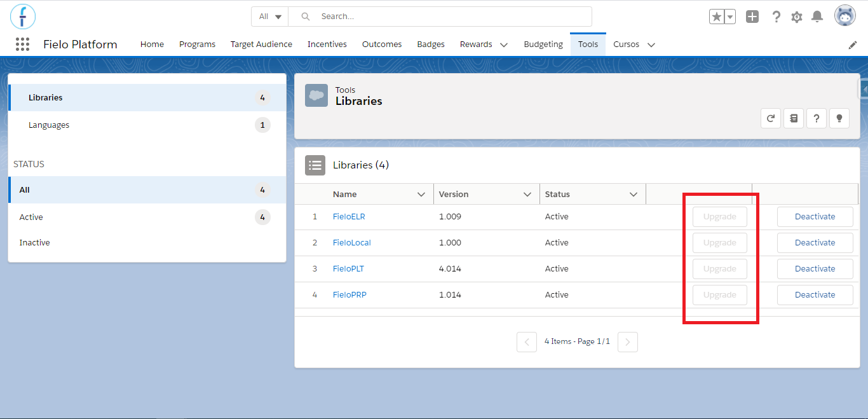Select Libraries in the left sidebar

[x=147, y=98]
